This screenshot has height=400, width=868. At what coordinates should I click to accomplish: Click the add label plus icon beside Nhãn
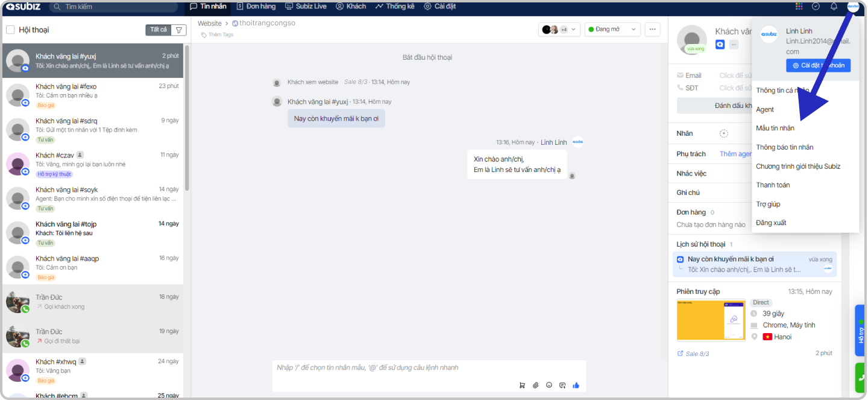point(724,133)
